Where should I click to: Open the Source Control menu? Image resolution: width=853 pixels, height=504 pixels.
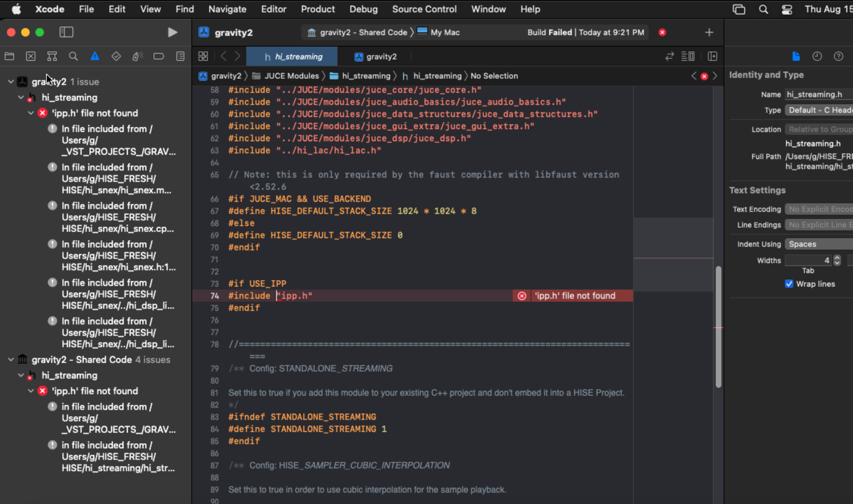pyautogui.click(x=424, y=9)
